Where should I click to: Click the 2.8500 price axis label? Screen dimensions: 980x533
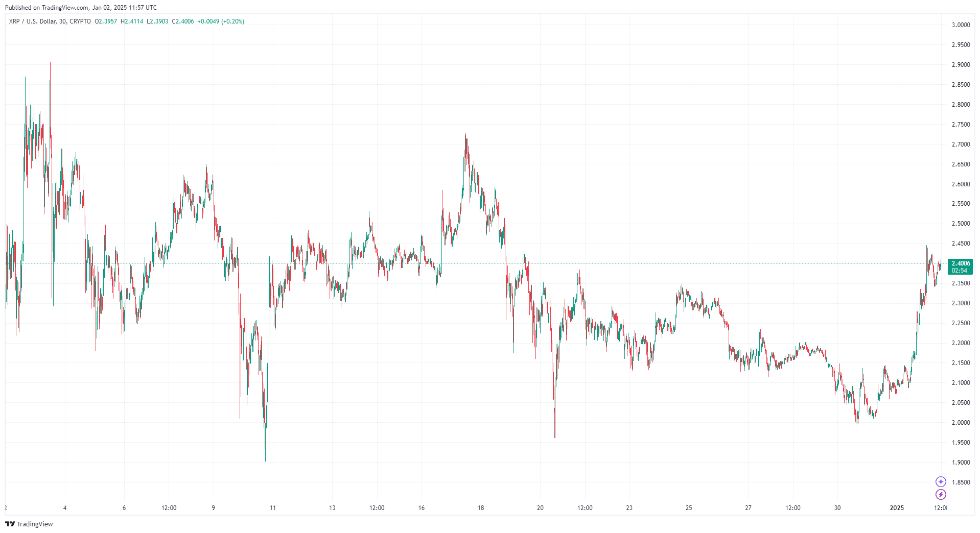(961, 85)
